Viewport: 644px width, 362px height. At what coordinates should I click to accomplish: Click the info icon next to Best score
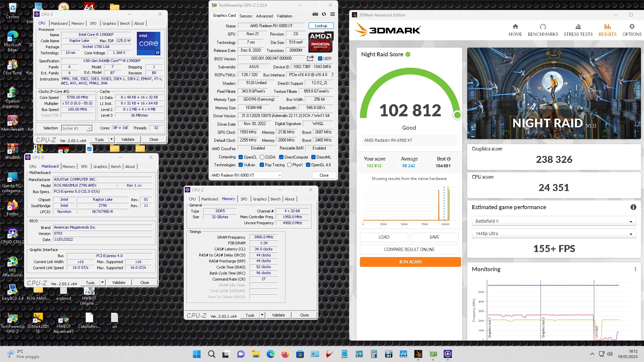pyautogui.click(x=449, y=159)
